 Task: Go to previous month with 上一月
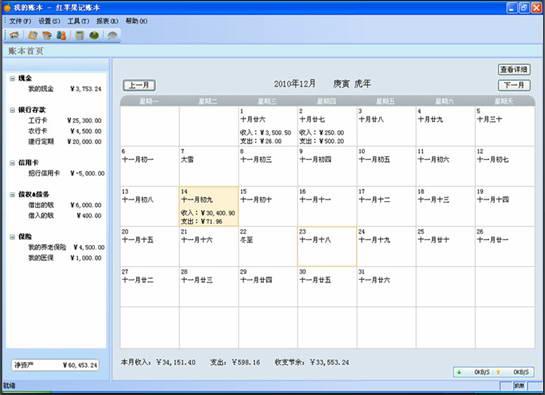[x=139, y=85]
